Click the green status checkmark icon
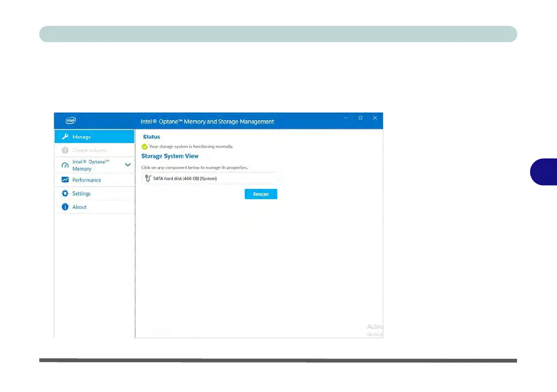Image resolution: width=557 pixels, height=392 pixels. [x=145, y=146]
